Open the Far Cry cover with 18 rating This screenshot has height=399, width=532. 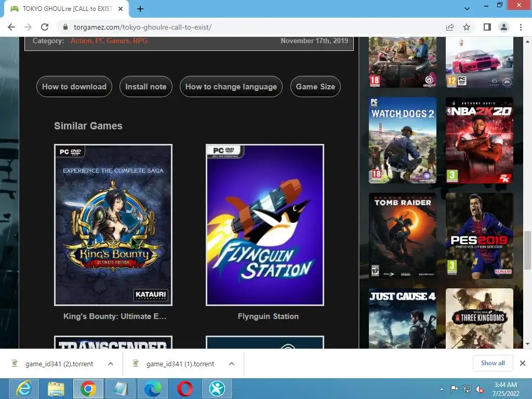pos(403,62)
